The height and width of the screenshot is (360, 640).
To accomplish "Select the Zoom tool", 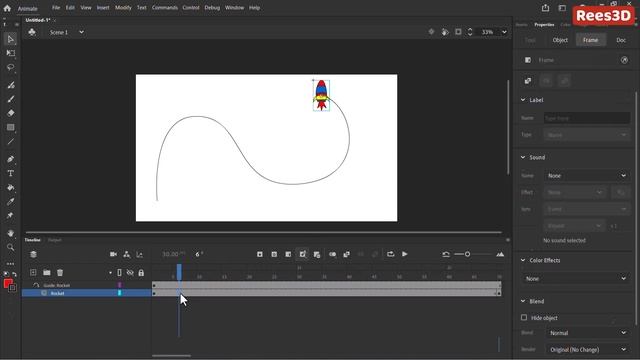I will [x=11, y=247].
